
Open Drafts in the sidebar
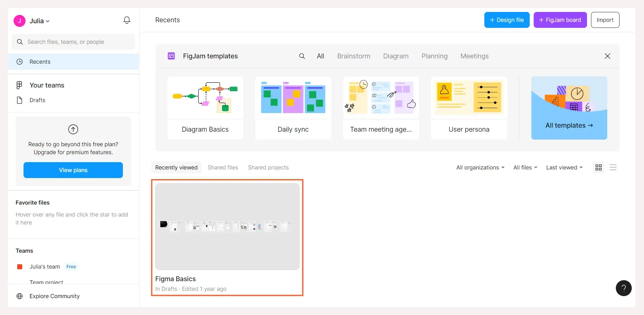(x=37, y=100)
